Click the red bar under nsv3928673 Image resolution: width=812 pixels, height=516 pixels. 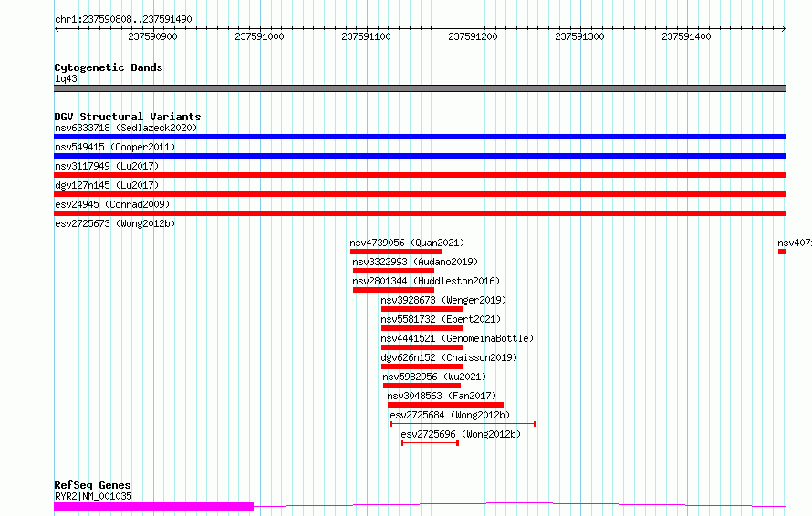point(422,309)
